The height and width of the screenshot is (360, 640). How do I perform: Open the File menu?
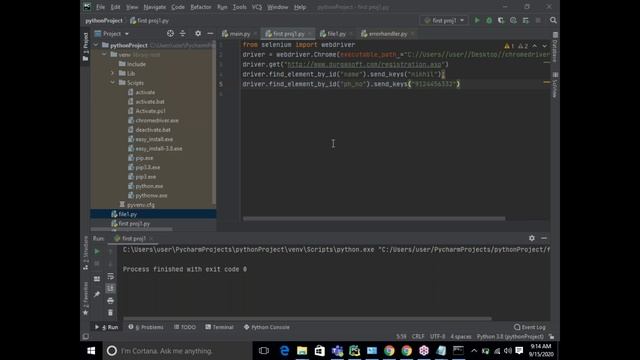click(100, 7)
